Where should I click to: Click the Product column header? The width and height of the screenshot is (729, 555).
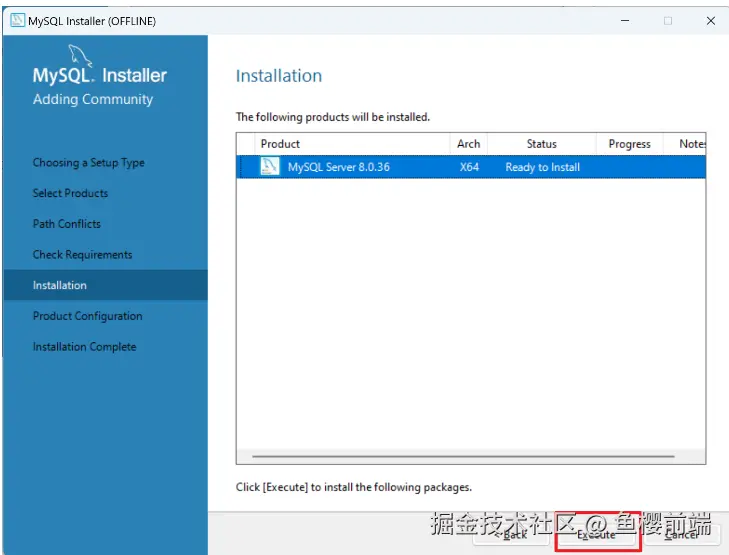pos(352,144)
